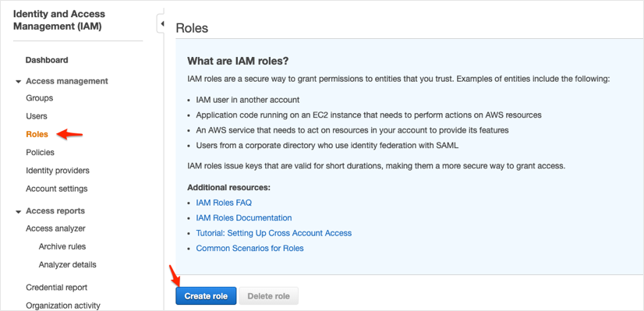This screenshot has height=311, width=644.
Task: Select Roles in the sidebar
Action: tap(37, 134)
